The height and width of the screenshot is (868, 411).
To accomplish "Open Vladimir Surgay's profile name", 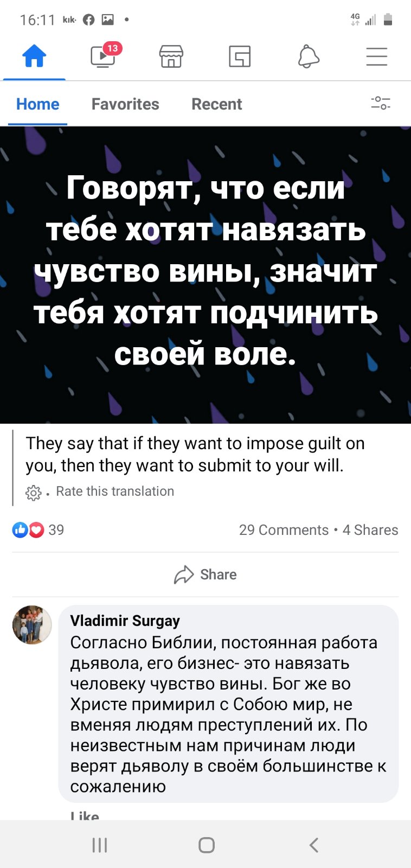I will point(125,621).
